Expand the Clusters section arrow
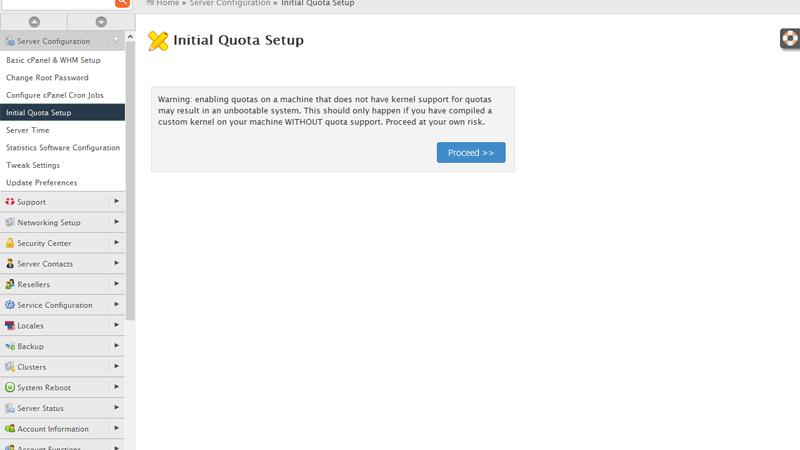 [x=116, y=367]
